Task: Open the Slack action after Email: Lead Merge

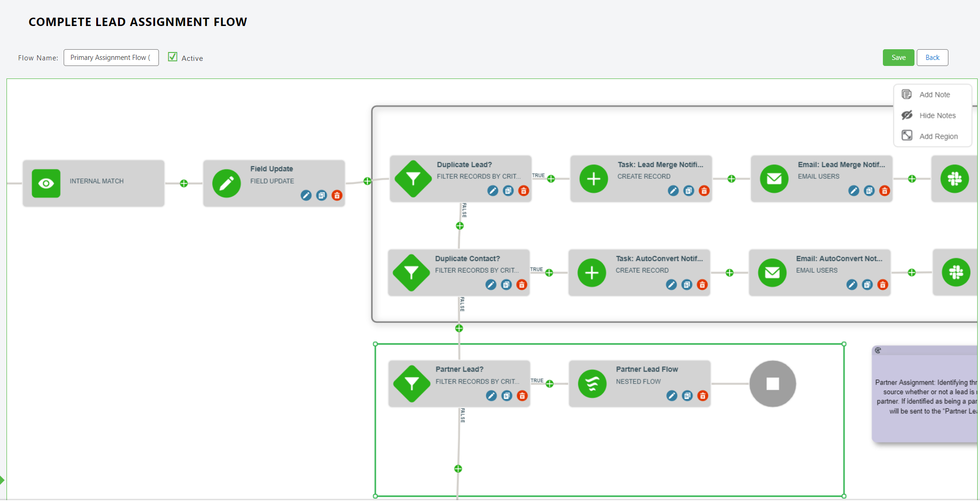Action: click(x=954, y=179)
